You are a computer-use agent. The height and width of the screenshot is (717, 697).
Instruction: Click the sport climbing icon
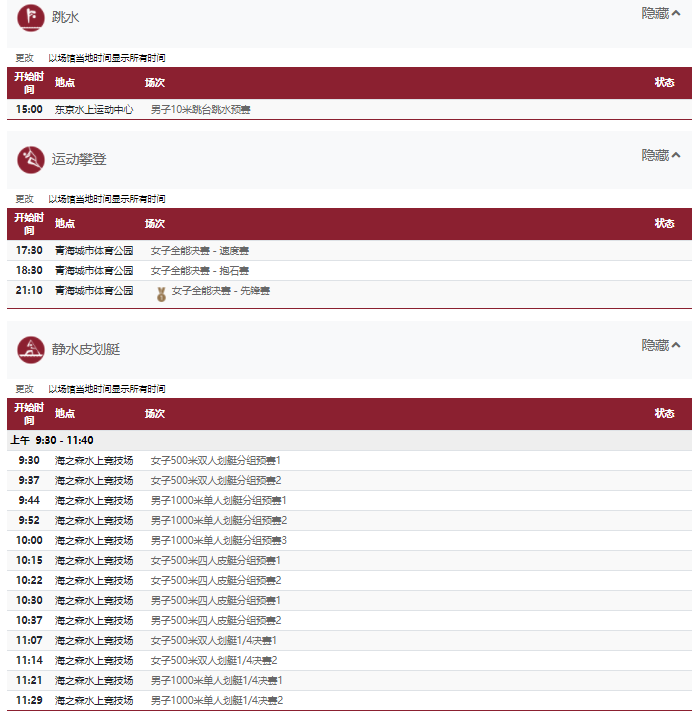coord(31,160)
